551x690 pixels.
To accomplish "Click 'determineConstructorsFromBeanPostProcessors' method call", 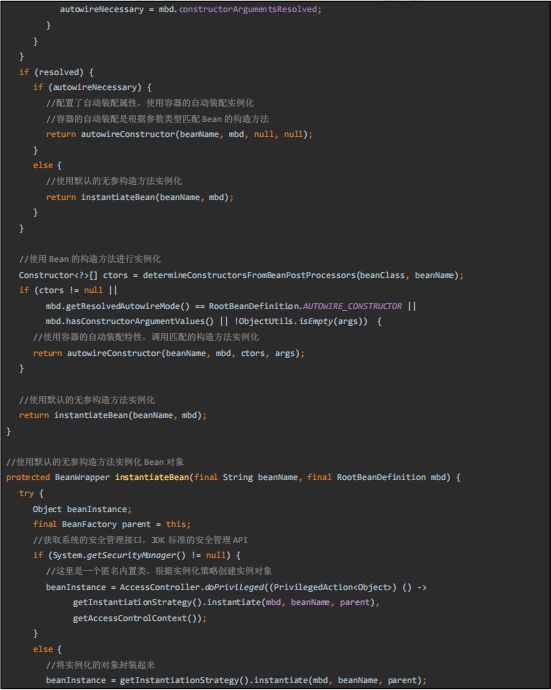I will click(x=249, y=275).
